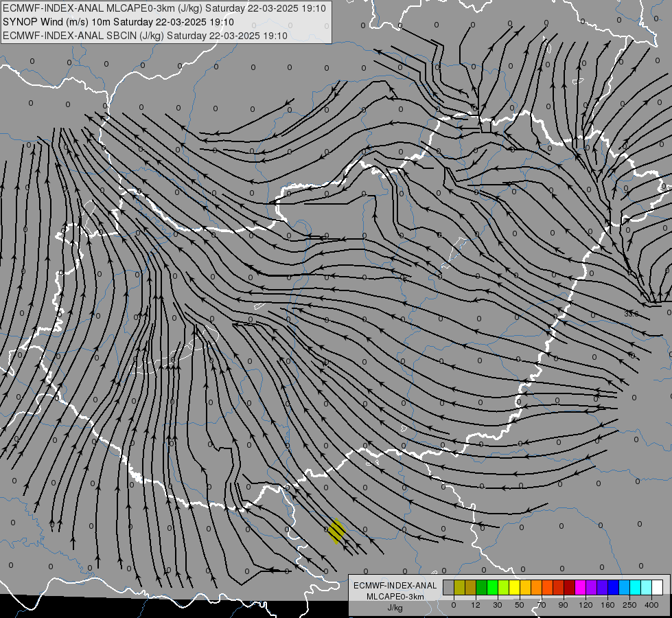The width and height of the screenshot is (672, 618).
Task: Click the cyan legend swatch
Action: pos(635,588)
